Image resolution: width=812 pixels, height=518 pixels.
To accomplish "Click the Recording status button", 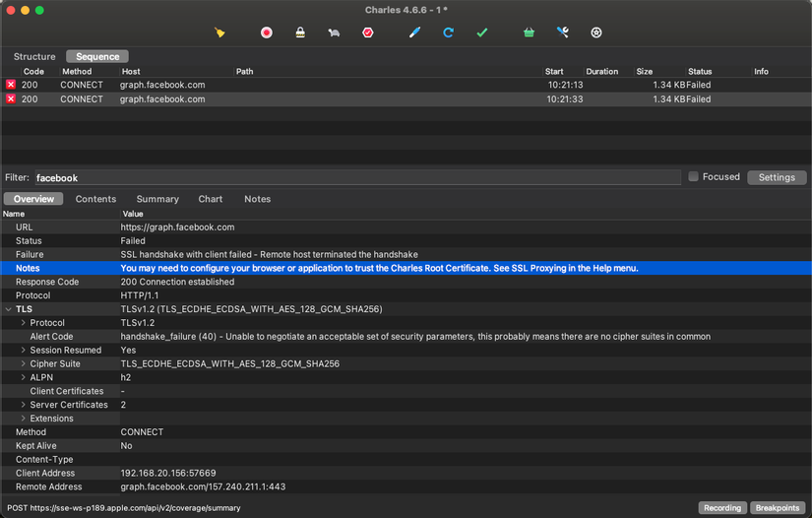I will tap(722, 507).
